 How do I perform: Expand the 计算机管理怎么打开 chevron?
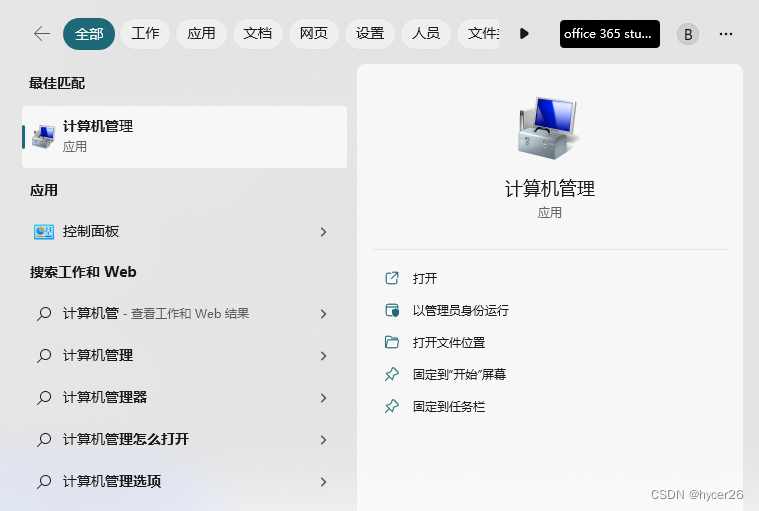pos(323,440)
